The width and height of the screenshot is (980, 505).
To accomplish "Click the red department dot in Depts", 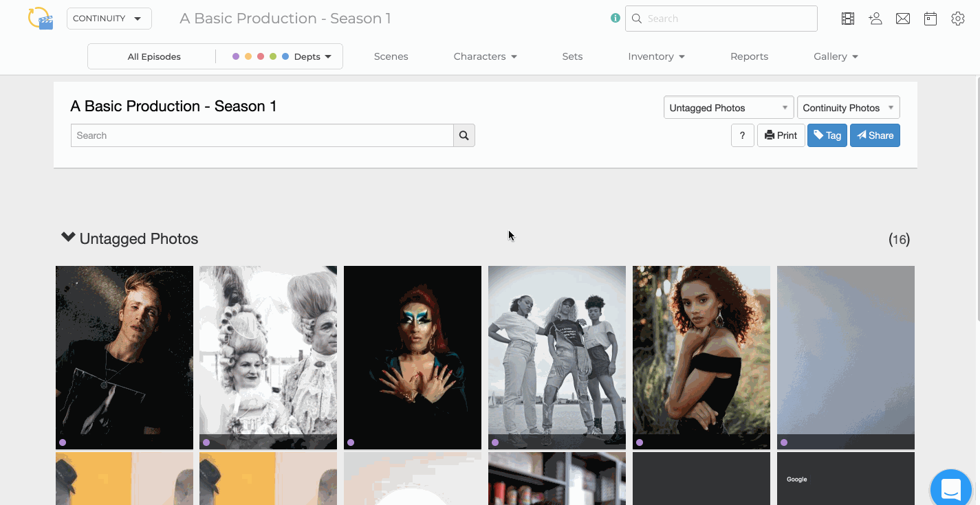I will (x=261, y=56).
